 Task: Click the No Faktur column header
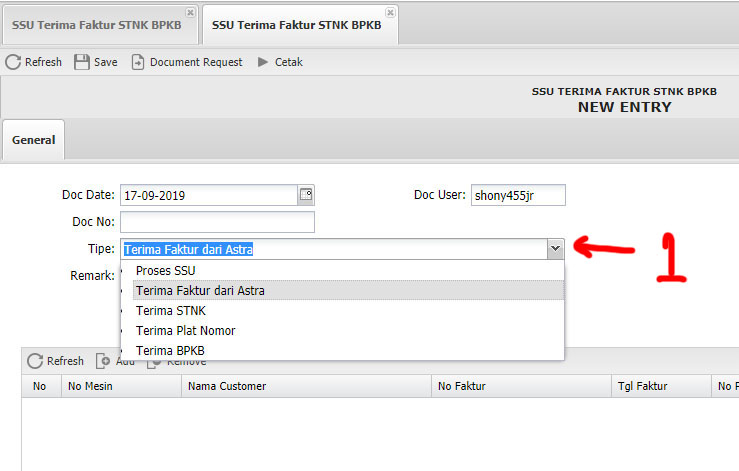click(520, 386)
